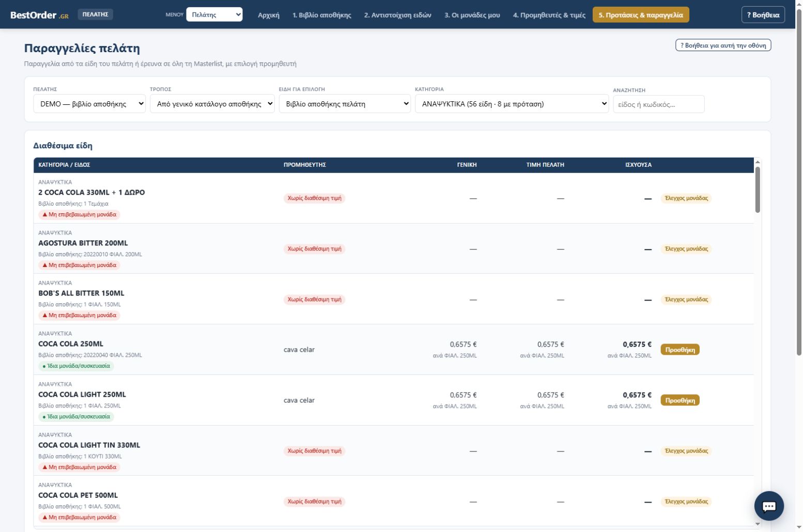Image resolution: width=803 pixels, height=532 pixels.
Task: Select item name COCA COLA LIGHT TIN 330ML
Action: (x=89, y=445)
